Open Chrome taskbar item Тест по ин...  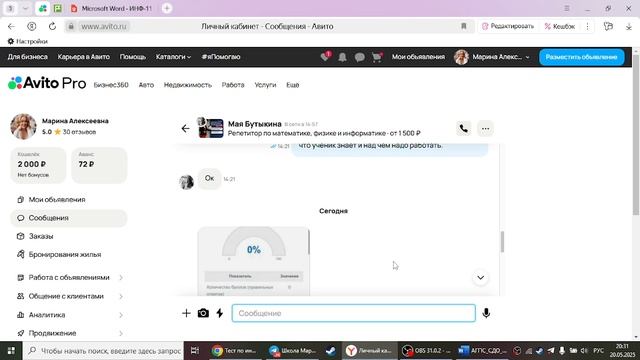click(x=234, y=351)
